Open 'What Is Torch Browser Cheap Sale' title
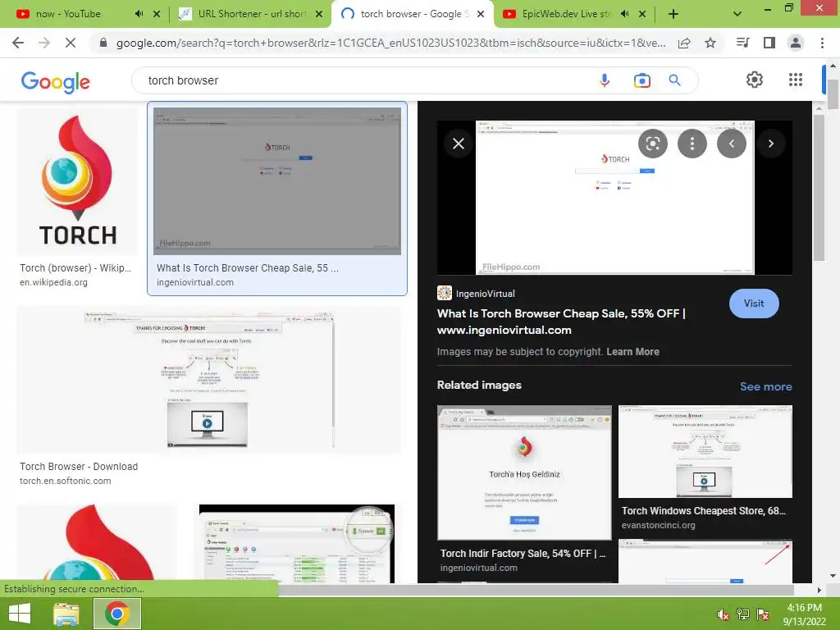This screenshot has width=840, height=630. click(x=561, y=322)
